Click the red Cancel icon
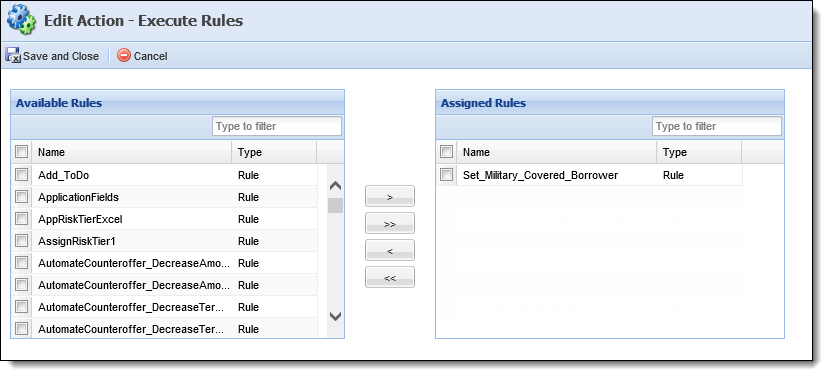Screen dimensions: 828x376 124,55
